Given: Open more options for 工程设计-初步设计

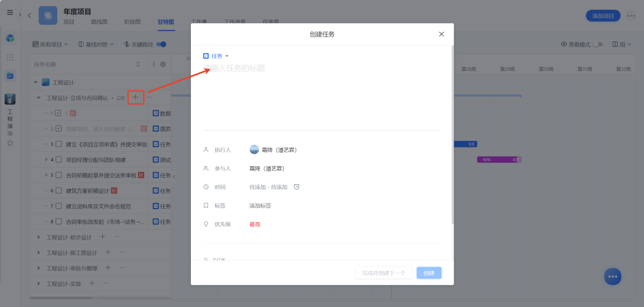Looking at the screenshot, I should [116, 237].
